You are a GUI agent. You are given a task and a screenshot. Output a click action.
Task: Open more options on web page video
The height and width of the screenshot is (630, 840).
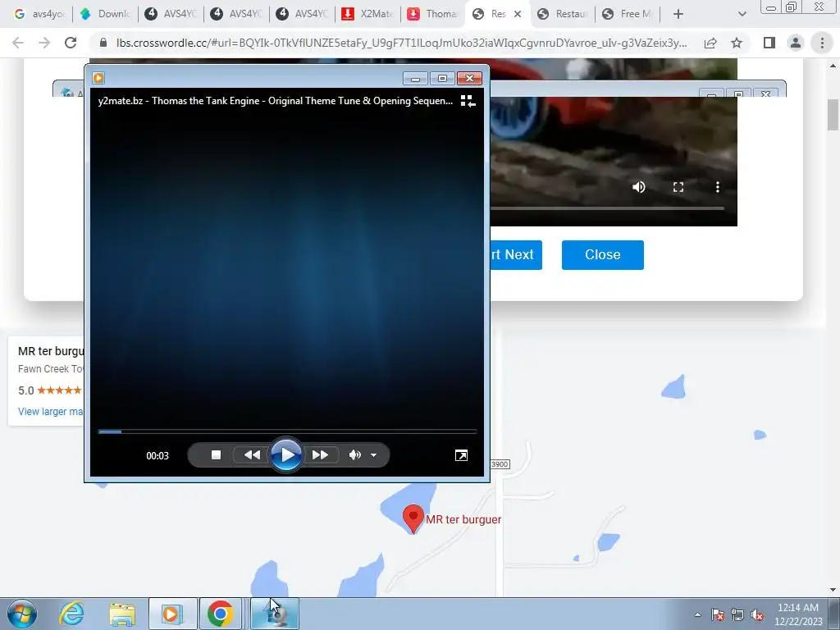[x=717, y=187]
